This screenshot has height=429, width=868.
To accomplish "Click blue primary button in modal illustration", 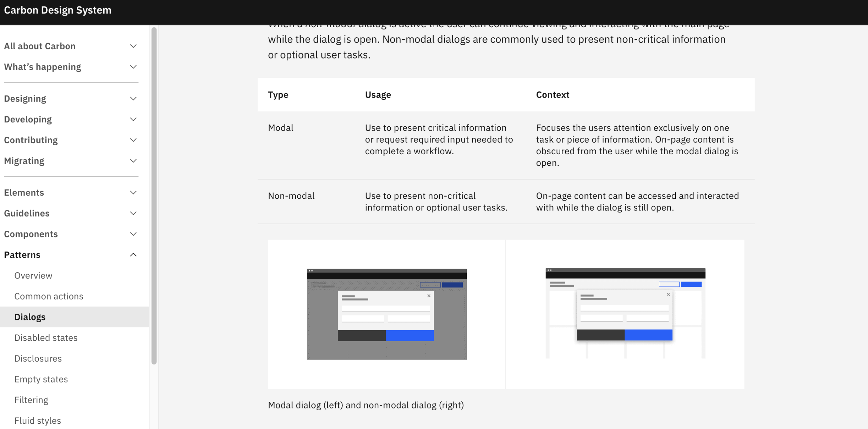I will [410, 336].
